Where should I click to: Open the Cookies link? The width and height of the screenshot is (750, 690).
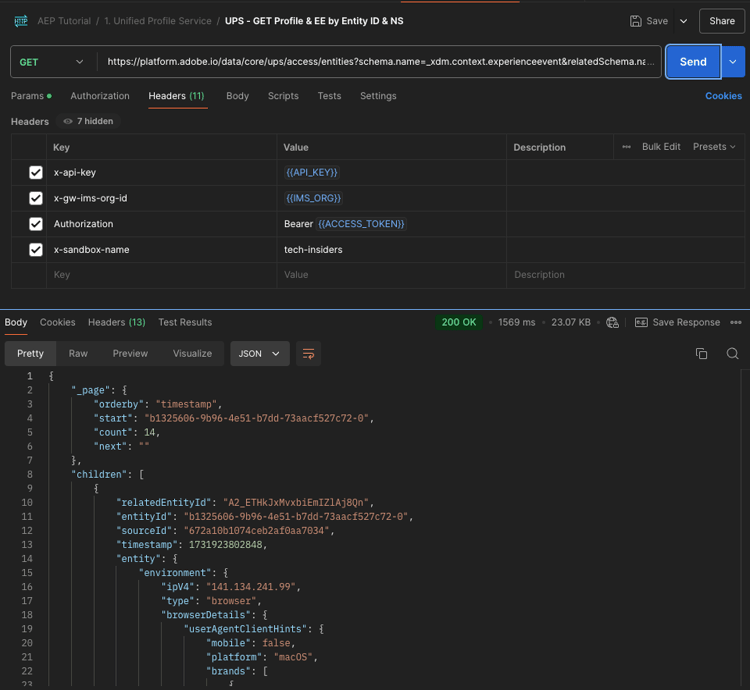723,96
